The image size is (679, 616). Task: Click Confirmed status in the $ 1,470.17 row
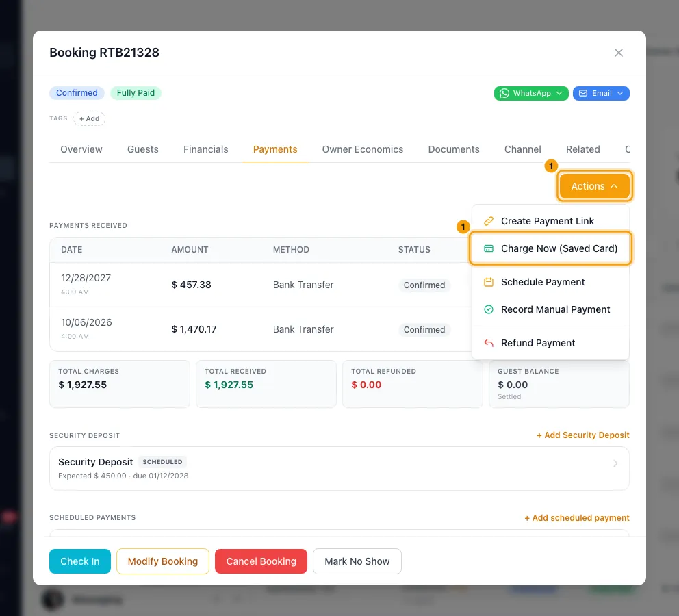(x=424, y=330)
